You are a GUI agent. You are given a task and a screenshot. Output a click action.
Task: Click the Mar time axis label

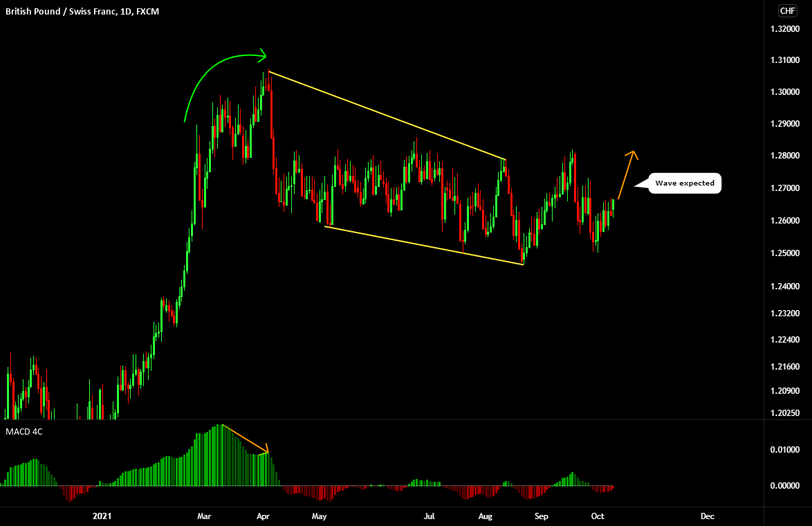(x=204, y=516)
